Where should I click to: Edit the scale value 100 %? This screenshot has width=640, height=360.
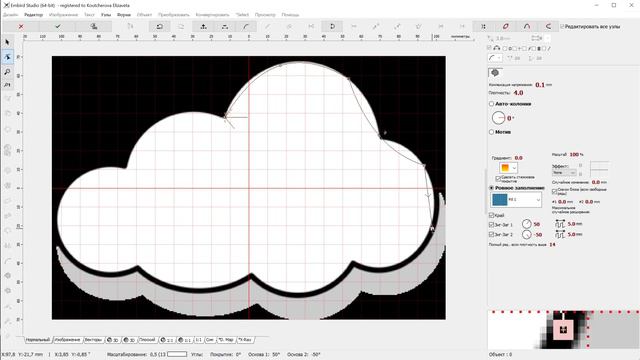pyautogui.click(x=574, y=155)
